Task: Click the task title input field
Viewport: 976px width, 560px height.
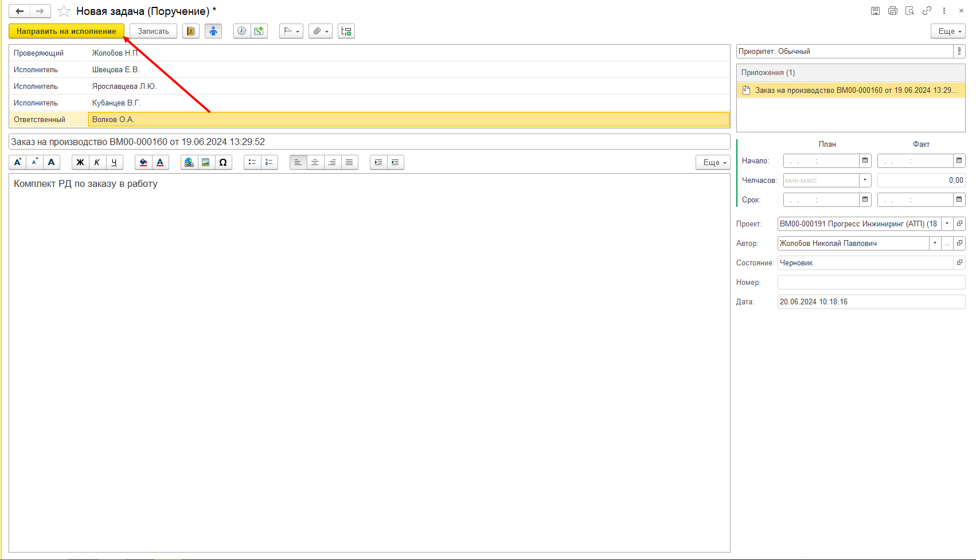Action: (369, 142)
